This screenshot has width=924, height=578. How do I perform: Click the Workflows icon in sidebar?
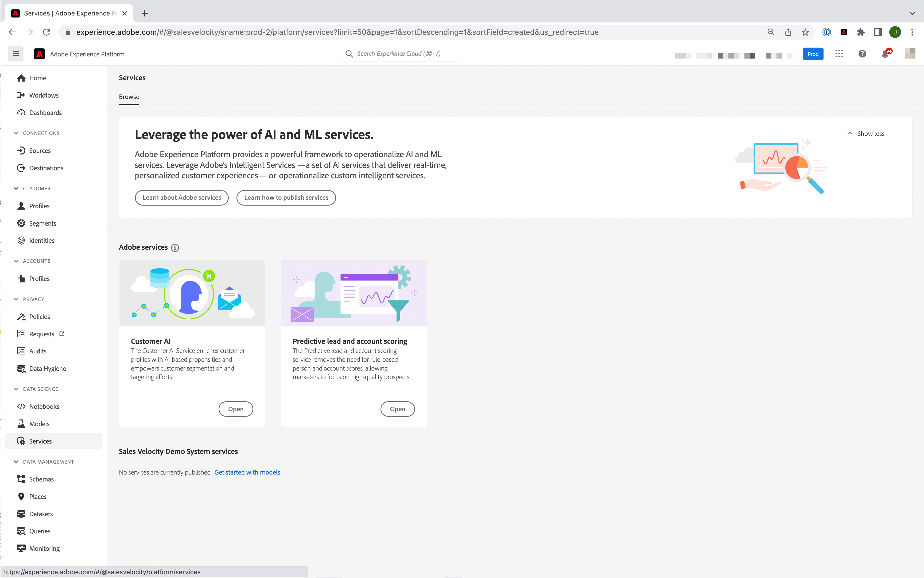coord(21,95)
